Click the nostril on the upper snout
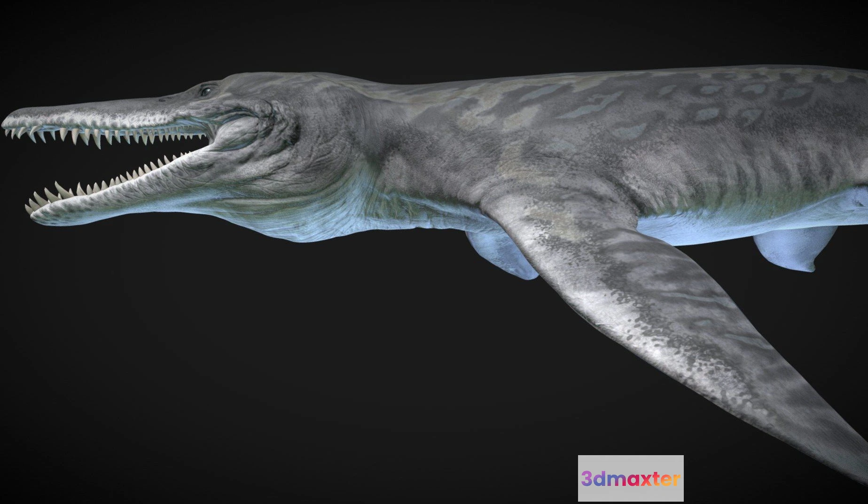Screen dimensions: 868x504 [x=163, y=100]
